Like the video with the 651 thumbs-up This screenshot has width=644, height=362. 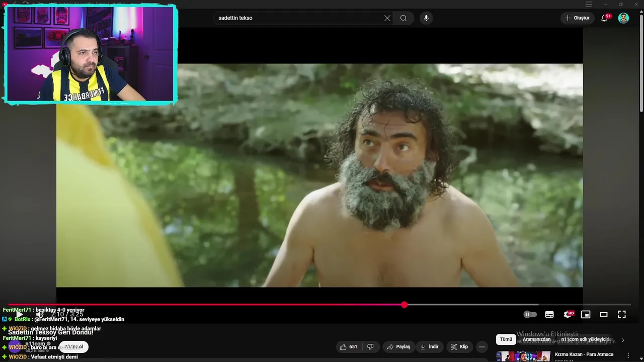coord(348,347)
